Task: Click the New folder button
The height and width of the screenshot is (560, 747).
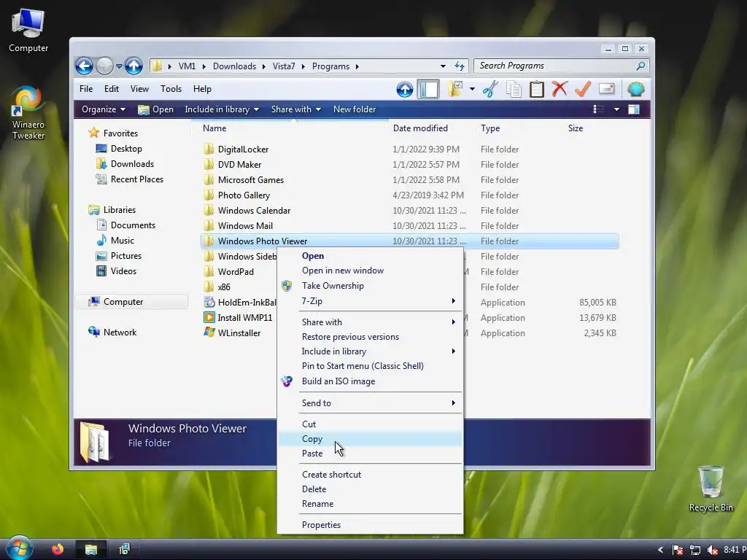Action: (355, 109)
